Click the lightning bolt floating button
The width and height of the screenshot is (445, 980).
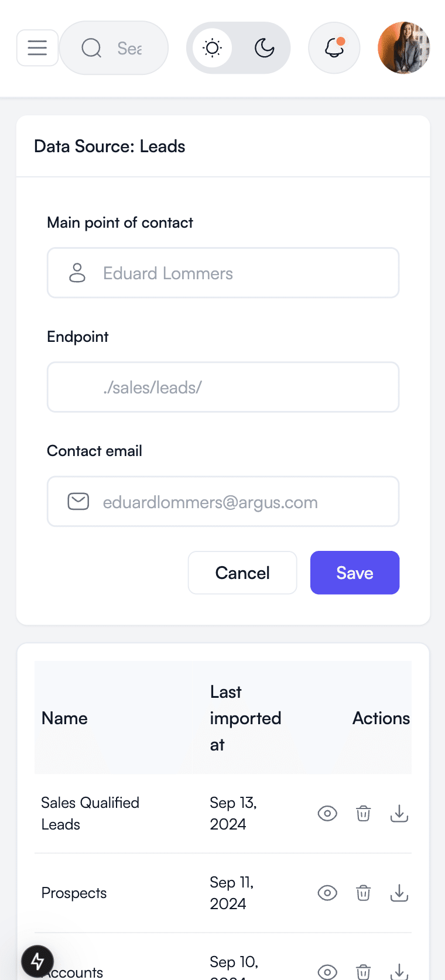37,961
